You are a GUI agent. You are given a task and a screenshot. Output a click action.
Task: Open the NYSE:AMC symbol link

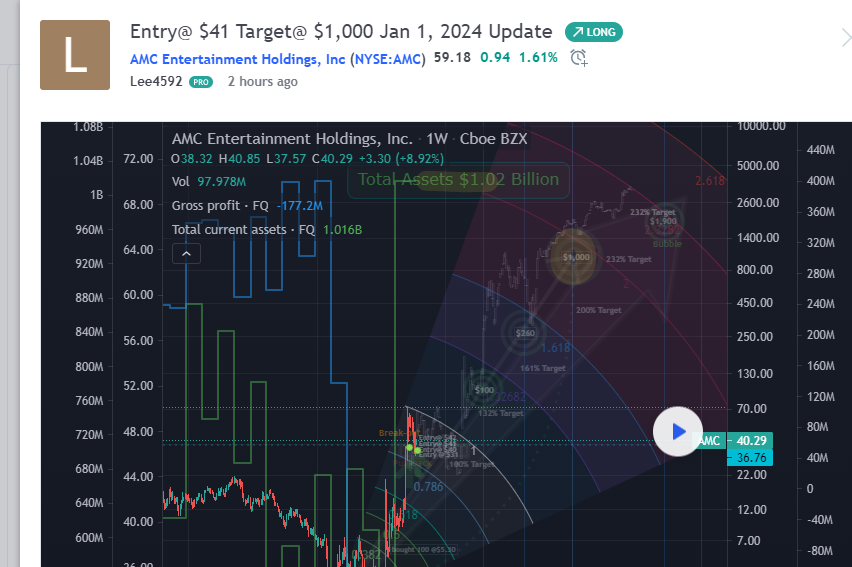point(389,59)
